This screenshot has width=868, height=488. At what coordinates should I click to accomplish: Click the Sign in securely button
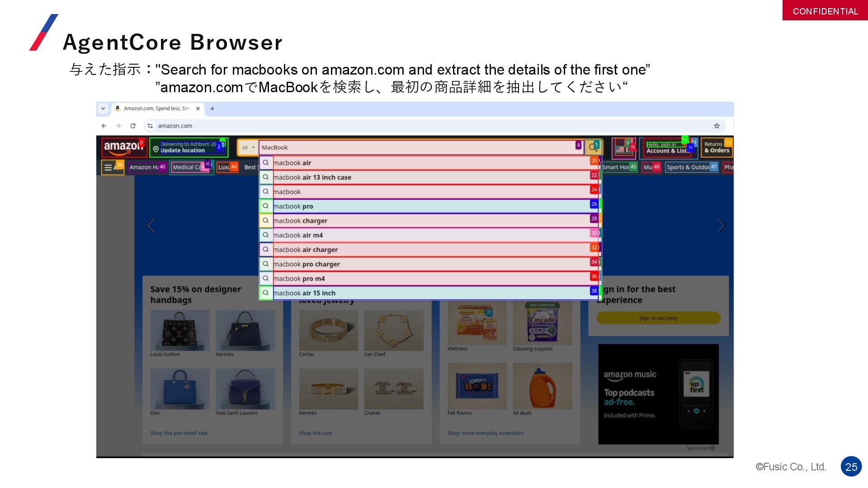tap(658, 318)
